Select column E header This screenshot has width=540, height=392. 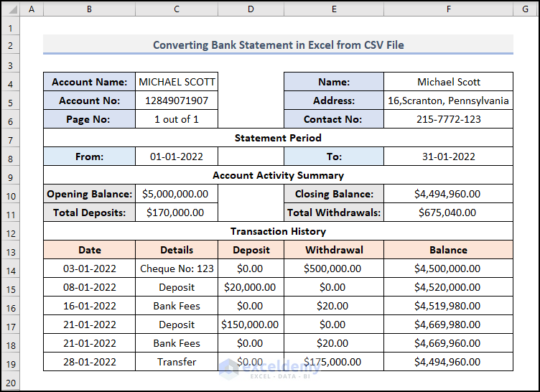tap(334, 9)
